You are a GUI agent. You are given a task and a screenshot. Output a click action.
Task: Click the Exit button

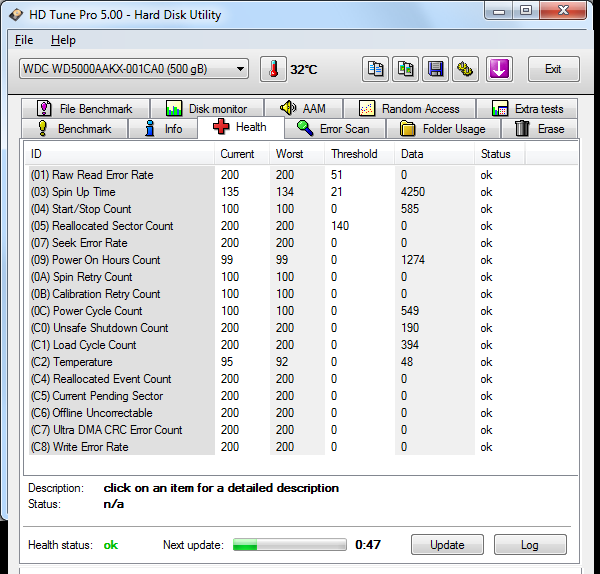554,69
